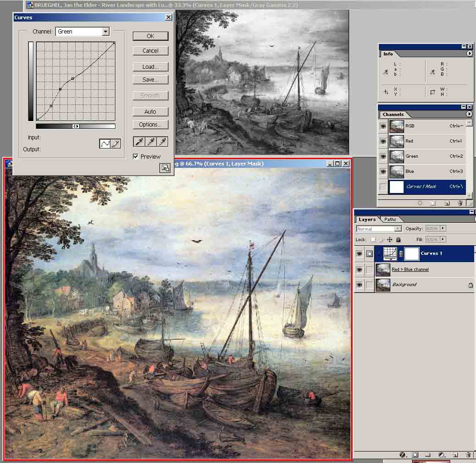Choose the edit-points curve tool
476x463 pixels.
105,144
